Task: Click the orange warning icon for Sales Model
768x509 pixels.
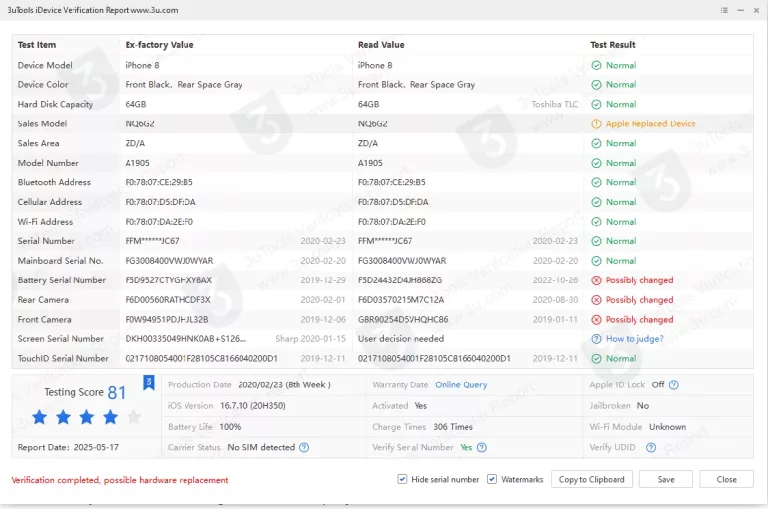Action: tap(596, 124)
